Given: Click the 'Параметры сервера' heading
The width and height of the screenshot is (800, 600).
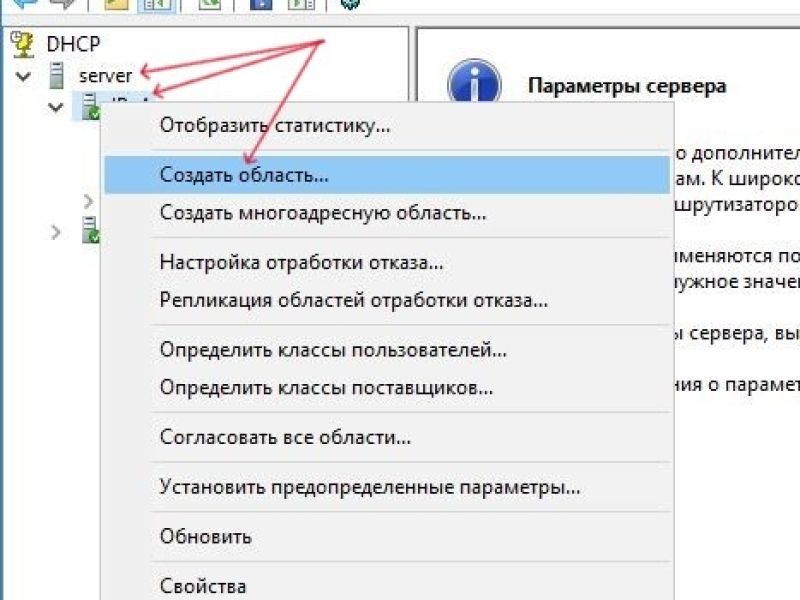Looking at the screenshot, I should pyautogui.click(x=627, y=86).
